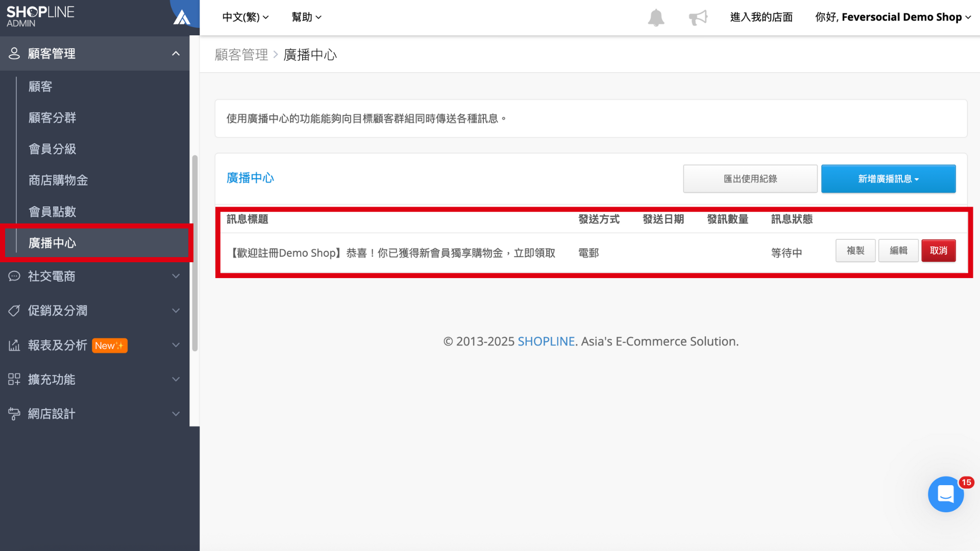Click the 網店設計 paint roller icon
980x551 pixels.
click(14, 414)
